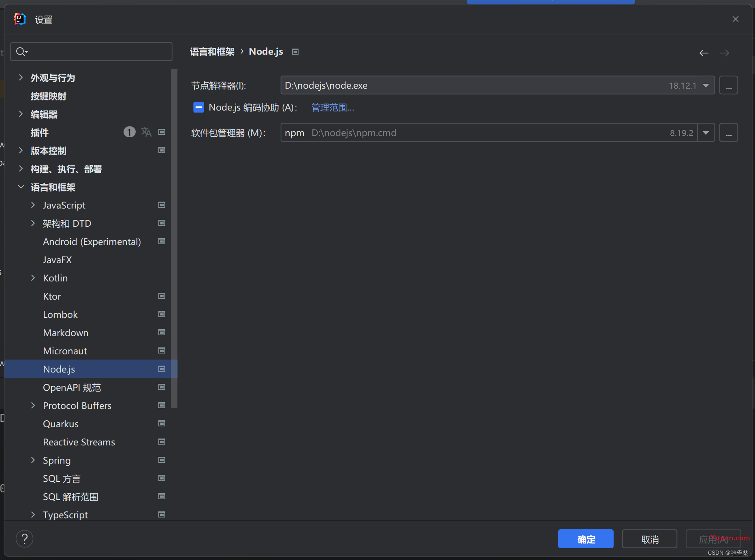Select SQL 解析范围 settings page
755x560 pixels.
pyautogui.click(x=71, y=497)
